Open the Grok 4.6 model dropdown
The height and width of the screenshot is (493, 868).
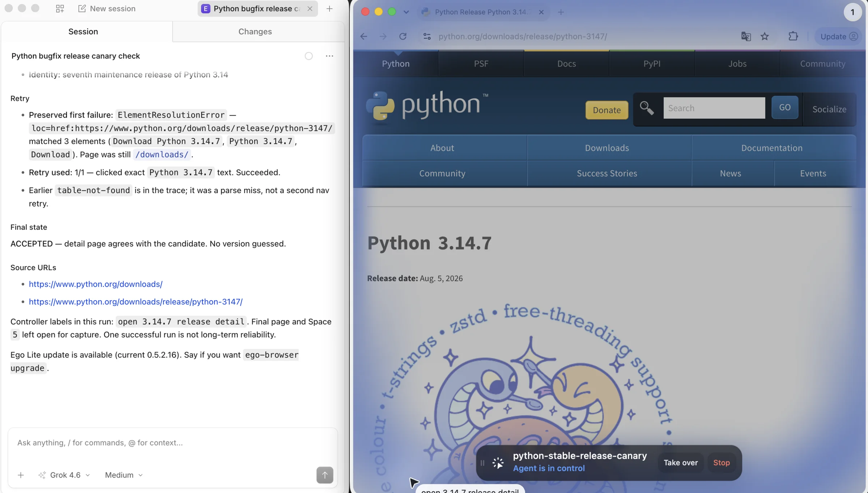pos(64,475)
